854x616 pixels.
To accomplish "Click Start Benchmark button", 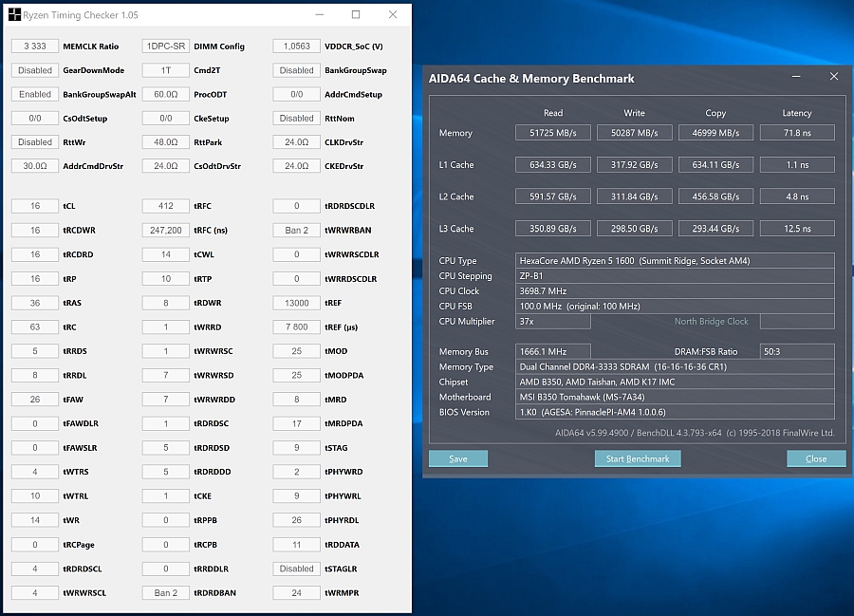I will pyautogui.click(x=638, y=458).
